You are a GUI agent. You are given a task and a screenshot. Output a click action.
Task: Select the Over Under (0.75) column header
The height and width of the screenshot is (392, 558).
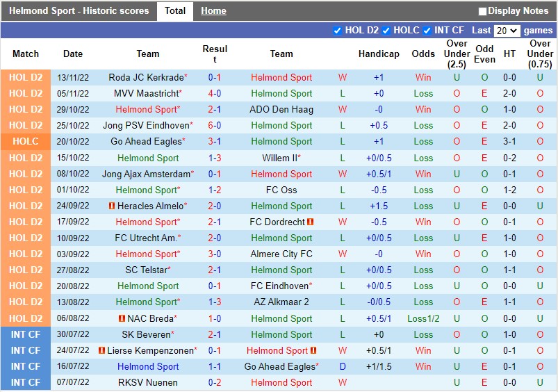coord(540,54)
